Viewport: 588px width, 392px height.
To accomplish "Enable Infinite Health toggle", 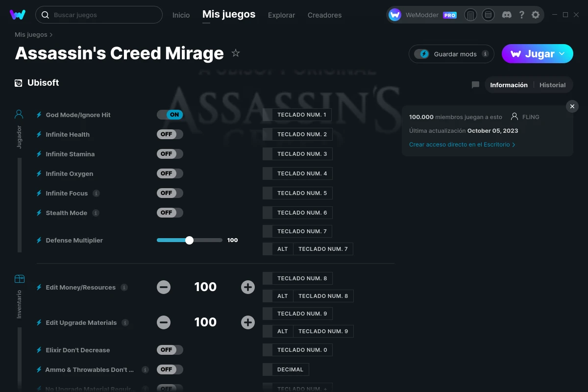I will [x=170, y=134].
